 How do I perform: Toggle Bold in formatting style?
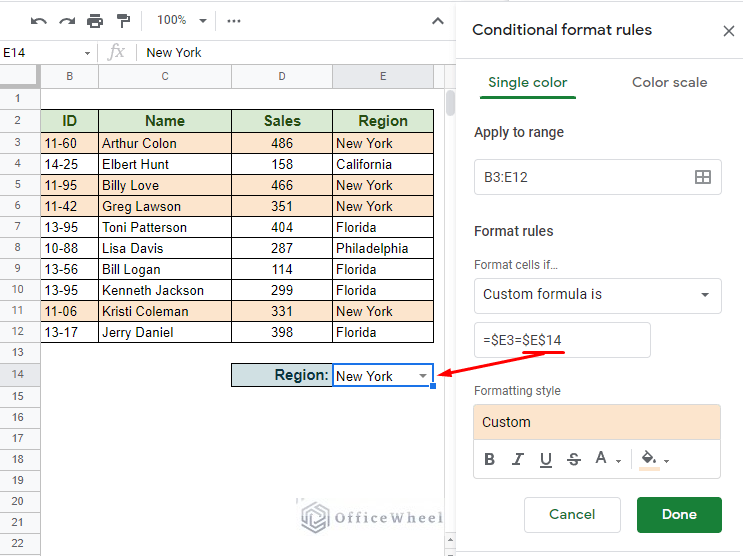490,460
